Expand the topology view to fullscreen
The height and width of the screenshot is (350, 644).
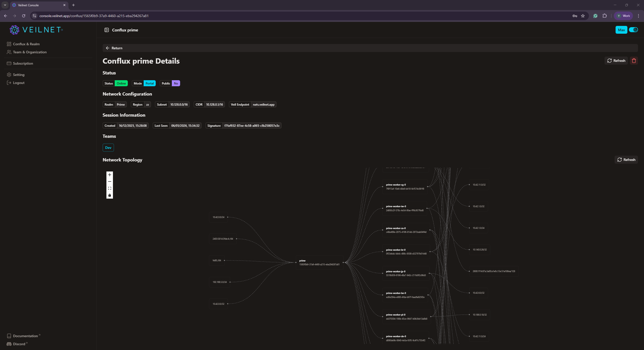109,188
